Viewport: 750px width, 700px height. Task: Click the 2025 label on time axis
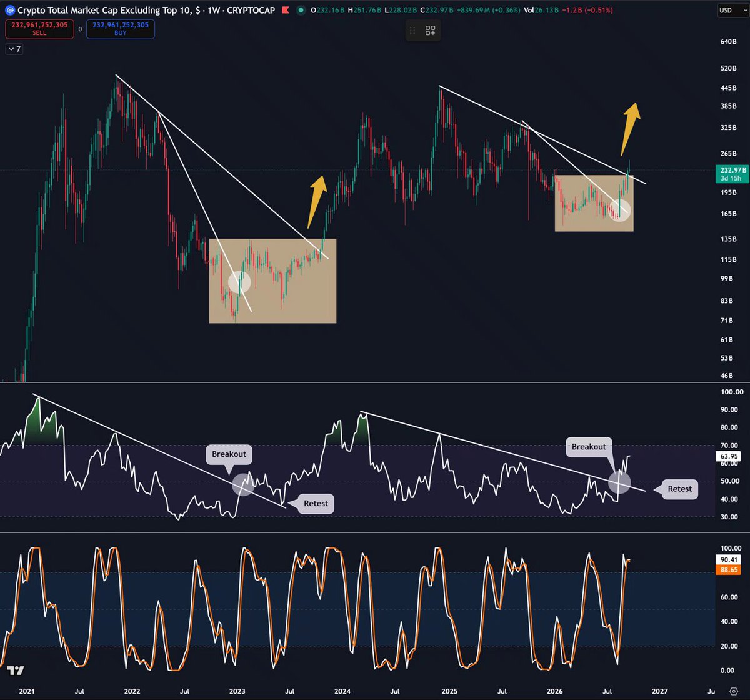tap(449, 691)
